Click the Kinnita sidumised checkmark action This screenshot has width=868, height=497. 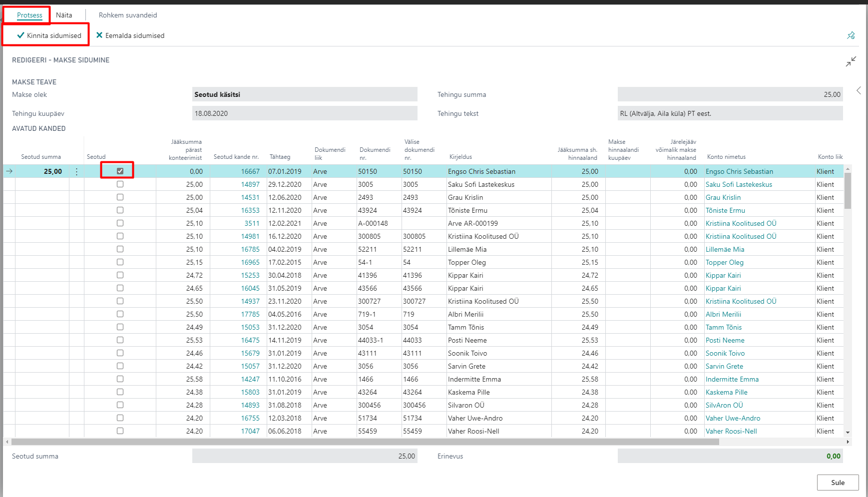(x=49, y=35)
